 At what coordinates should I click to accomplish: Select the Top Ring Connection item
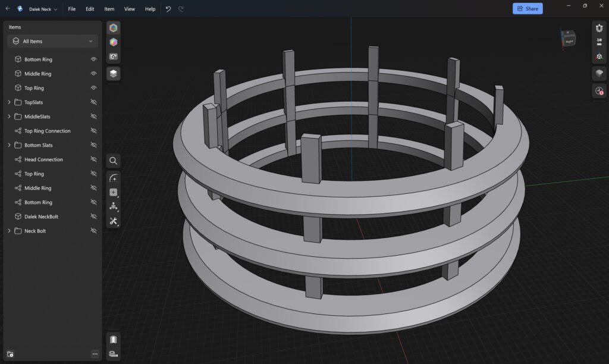(47, 131)
